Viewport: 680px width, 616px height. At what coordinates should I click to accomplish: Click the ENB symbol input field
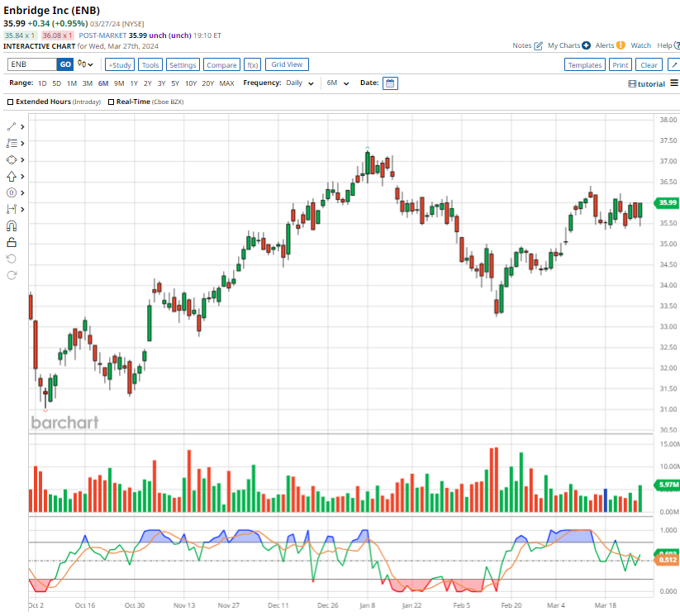pos(31,64)
